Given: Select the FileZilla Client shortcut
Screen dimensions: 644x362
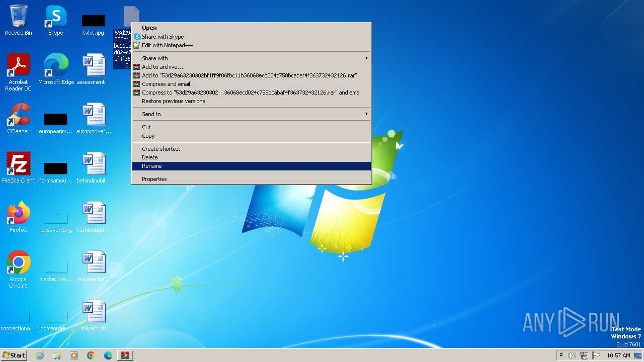Looking at the screenshot, I should [x=18, y=168].
